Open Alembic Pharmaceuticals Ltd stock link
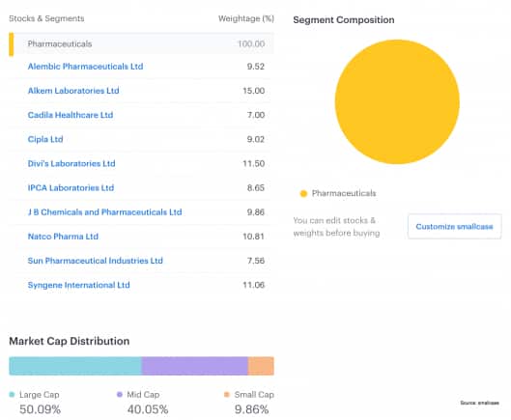This screenshot has height=420, width=511. tap(85, 67)
